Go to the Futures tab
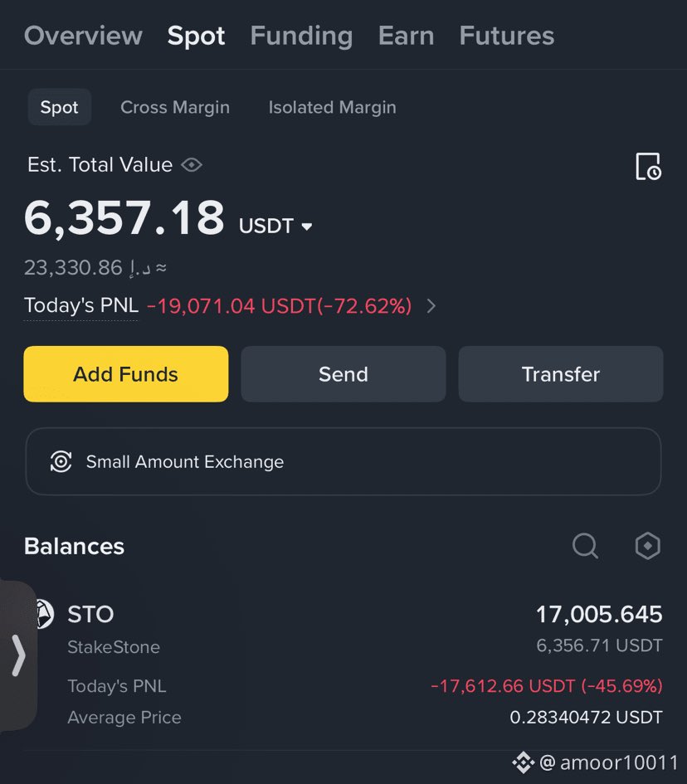The height and width of the screenshot is (784, 687). point(506,36)
